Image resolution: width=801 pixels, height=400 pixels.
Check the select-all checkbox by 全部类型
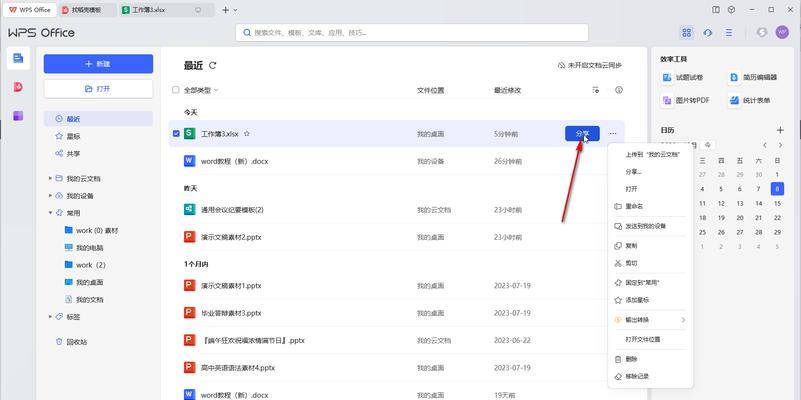pyautogui.click(x=176, y=90)
